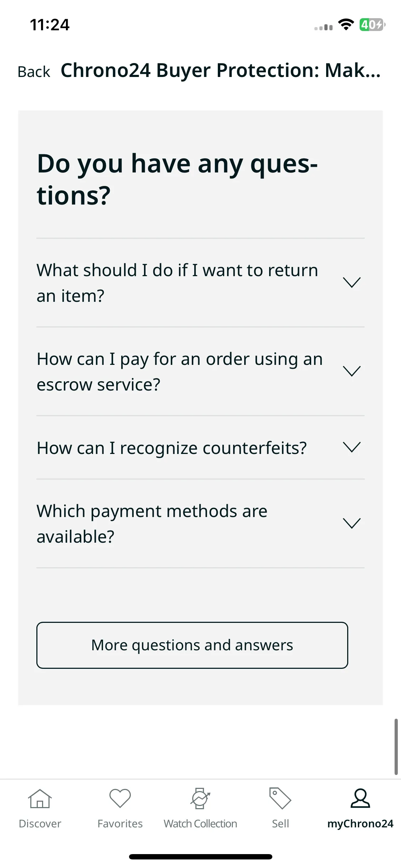401x868 pixels.
Task: Expand chevron for returning an item question
Action: point(352,283)
